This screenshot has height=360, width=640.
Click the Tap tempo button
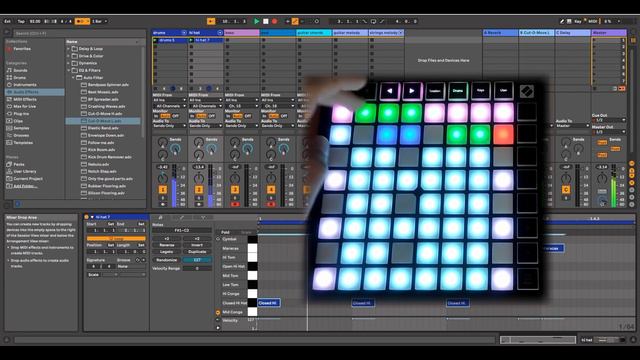[x=21, y=21]
